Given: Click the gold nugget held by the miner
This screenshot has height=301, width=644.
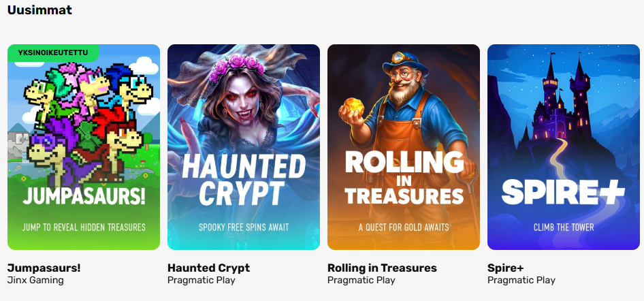Looking at the screenshot, I should pyautogui.click(x=353, y=108).
